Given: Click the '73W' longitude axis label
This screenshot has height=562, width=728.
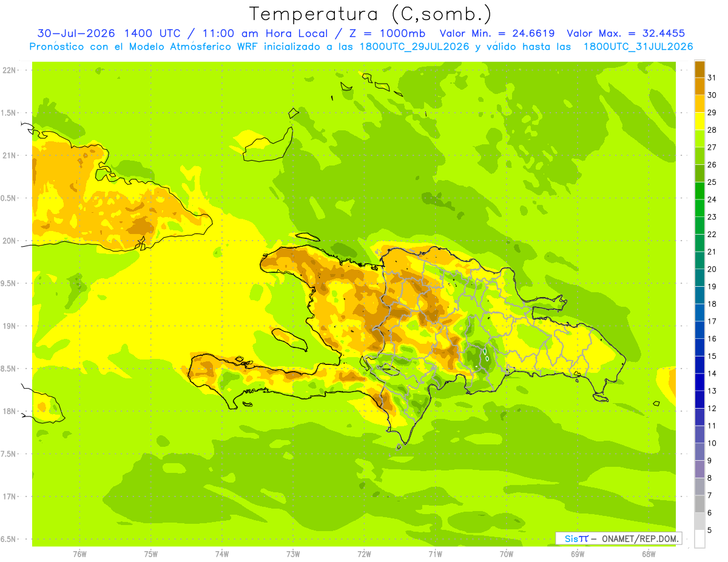Looking at the screenshot, I should click(293, 554).
